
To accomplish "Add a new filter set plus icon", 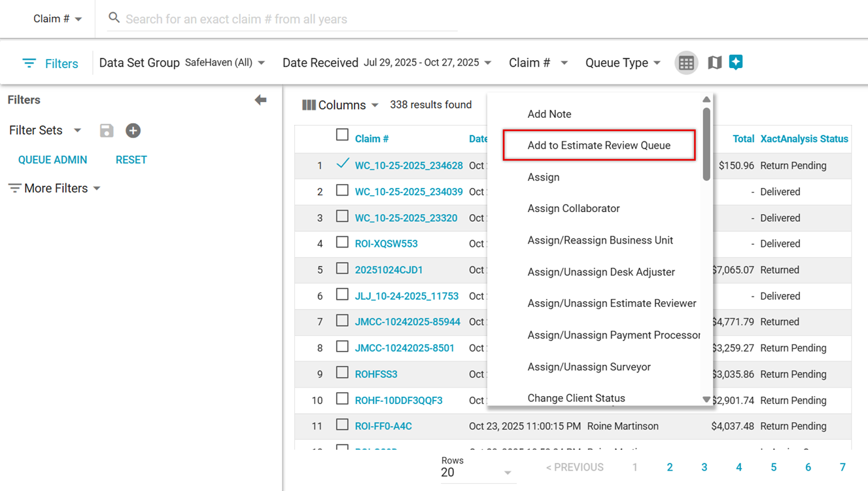I will 133,130.
